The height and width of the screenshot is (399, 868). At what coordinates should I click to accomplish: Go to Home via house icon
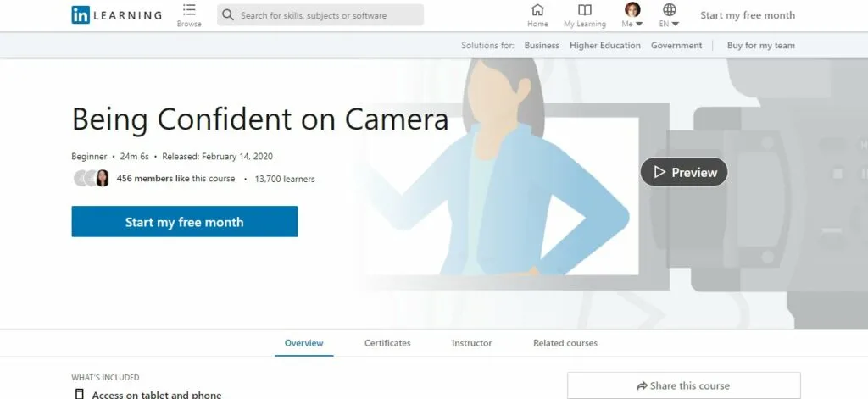[x=537, y=10]
